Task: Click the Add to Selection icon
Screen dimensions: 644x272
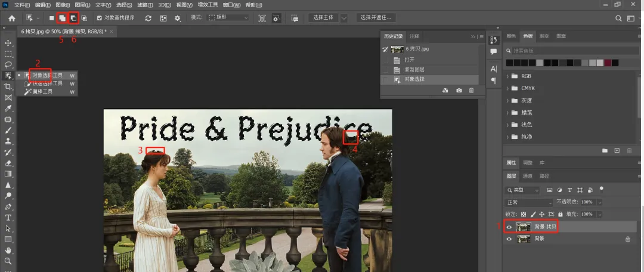Action: [x=62, y=18]
